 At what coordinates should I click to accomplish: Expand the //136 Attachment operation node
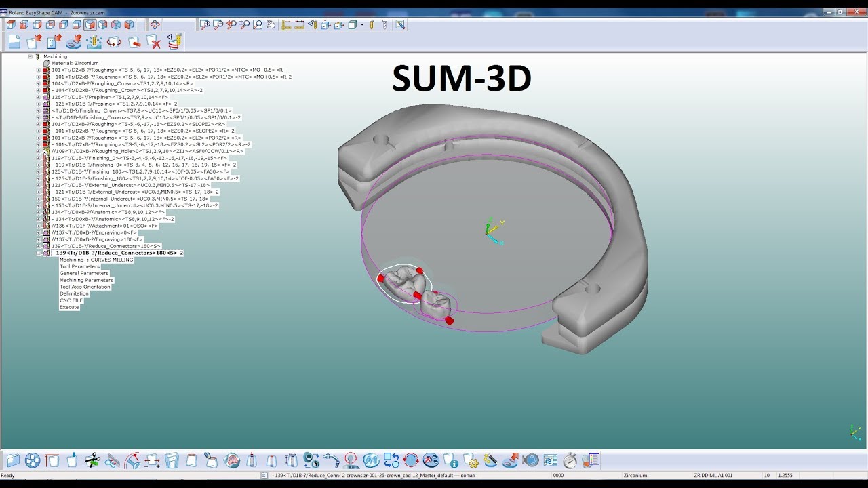coord(39,226)
